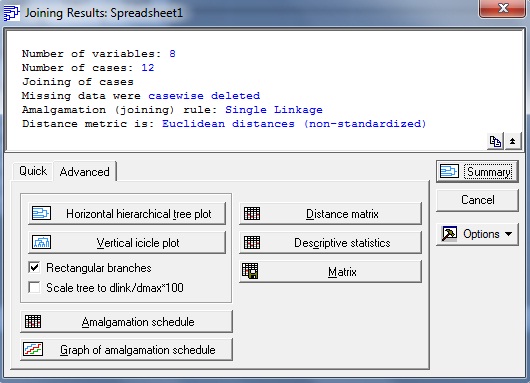Open the Amalgamation schedule
This screenshot has height=383, width=530.
click(126, 321)
